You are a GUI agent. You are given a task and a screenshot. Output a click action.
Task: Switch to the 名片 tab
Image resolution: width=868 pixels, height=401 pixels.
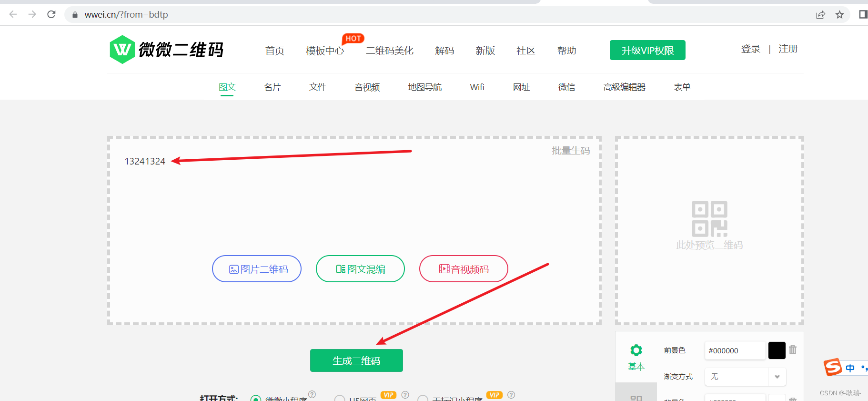(273, 87)
